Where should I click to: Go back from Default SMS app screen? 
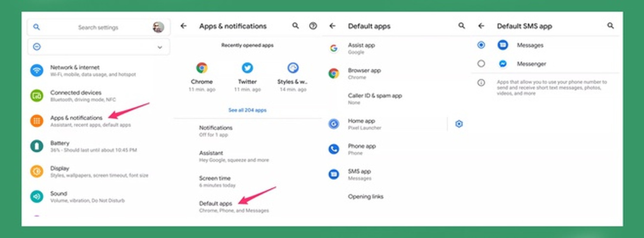pos(481,26)
